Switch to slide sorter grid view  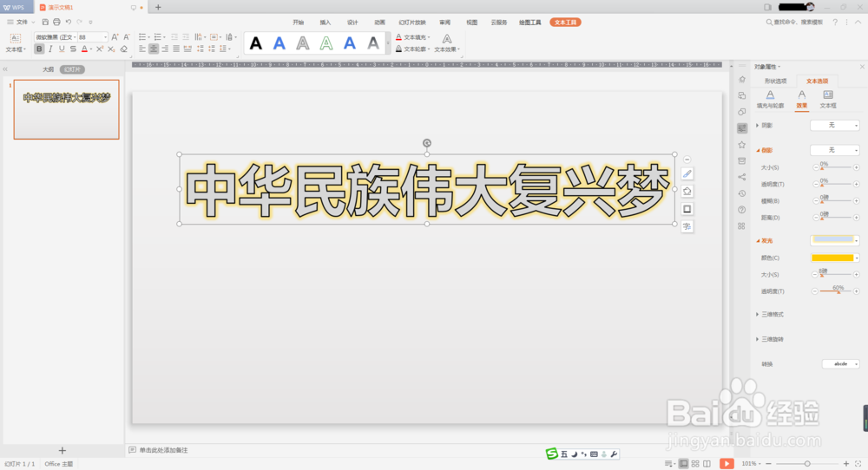pos(695,464)
